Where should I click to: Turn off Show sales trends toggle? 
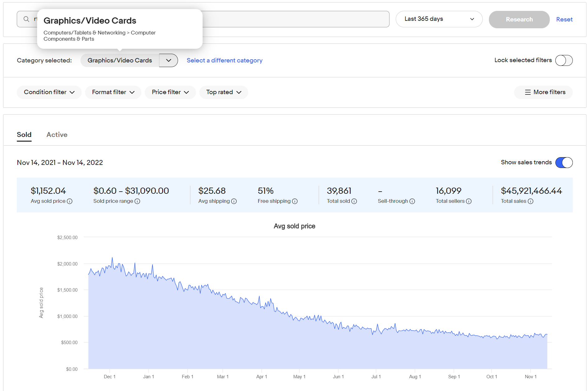pos(564,162)
